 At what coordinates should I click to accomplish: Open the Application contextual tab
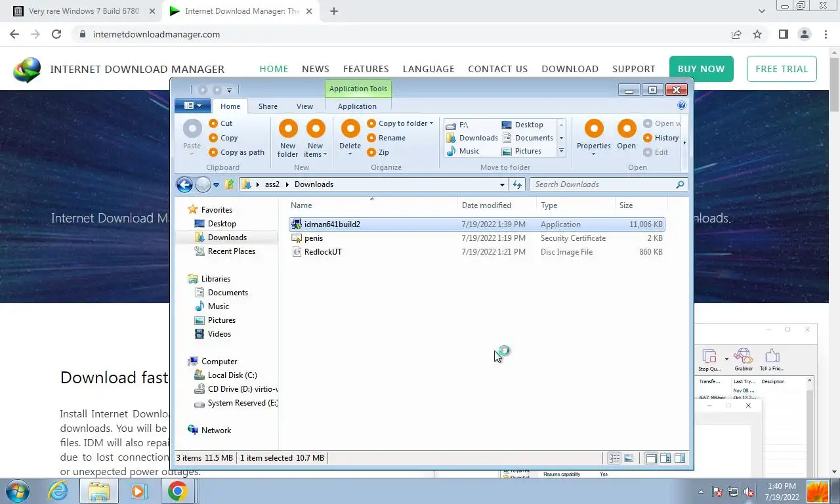click(357, 106)
